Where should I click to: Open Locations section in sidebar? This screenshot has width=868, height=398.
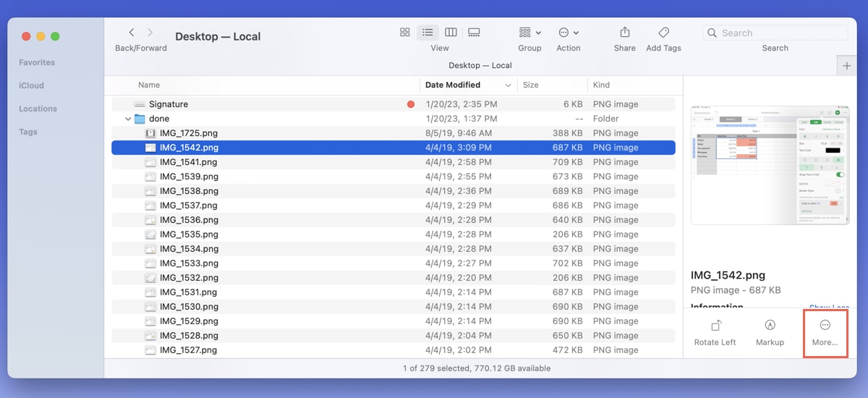[38, 109]
